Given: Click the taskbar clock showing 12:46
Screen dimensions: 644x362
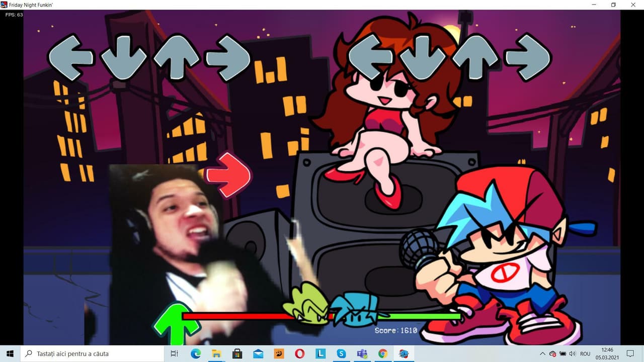Looking at the screenshot, I should tap(607, 353).
